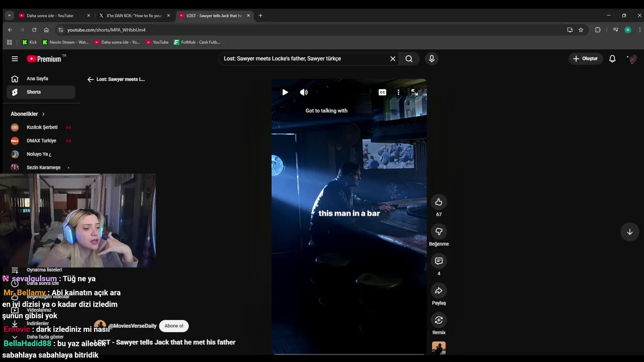The image size is (644, 362).
Task: Open the browser extensions puzzle icon
Action: (x=598, y=30)
